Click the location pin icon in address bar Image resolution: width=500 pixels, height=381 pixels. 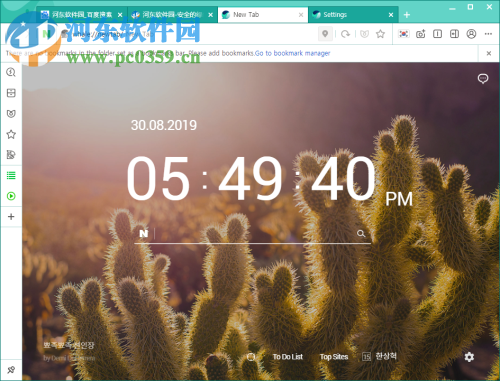coord(325,34)
